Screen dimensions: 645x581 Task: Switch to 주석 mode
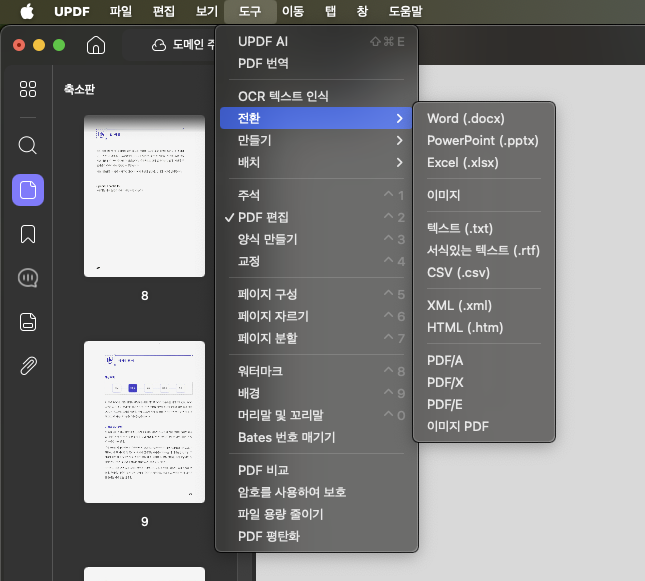pyautogui.click(x=316, y=195)
